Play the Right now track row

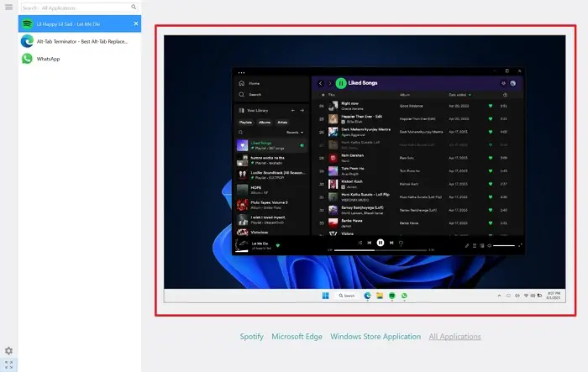click(x=415, y=106)
